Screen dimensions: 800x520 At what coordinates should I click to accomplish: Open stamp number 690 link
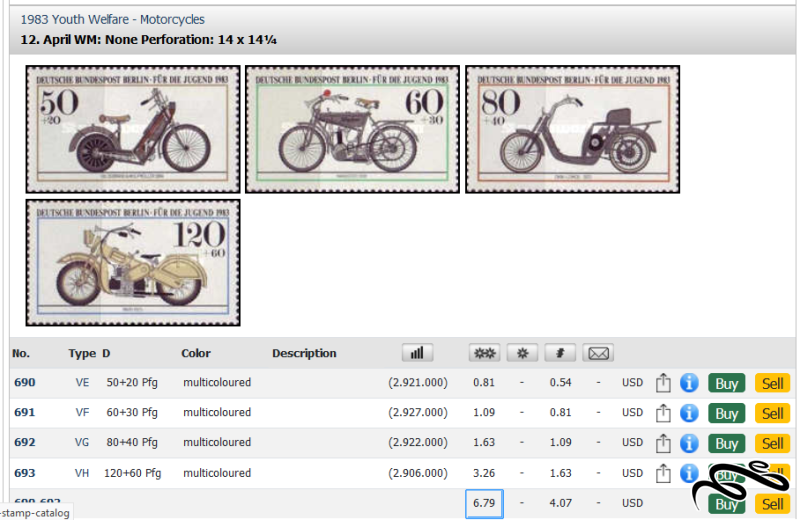tap(24, 382)
